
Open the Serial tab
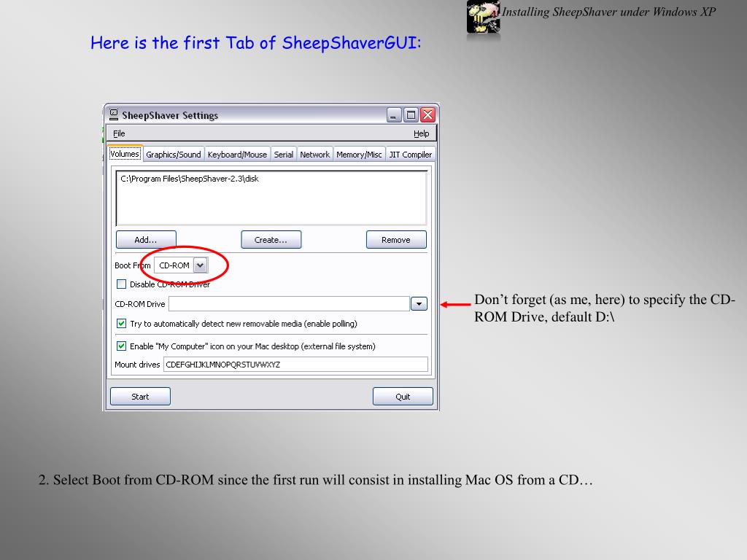click(284, 155)
